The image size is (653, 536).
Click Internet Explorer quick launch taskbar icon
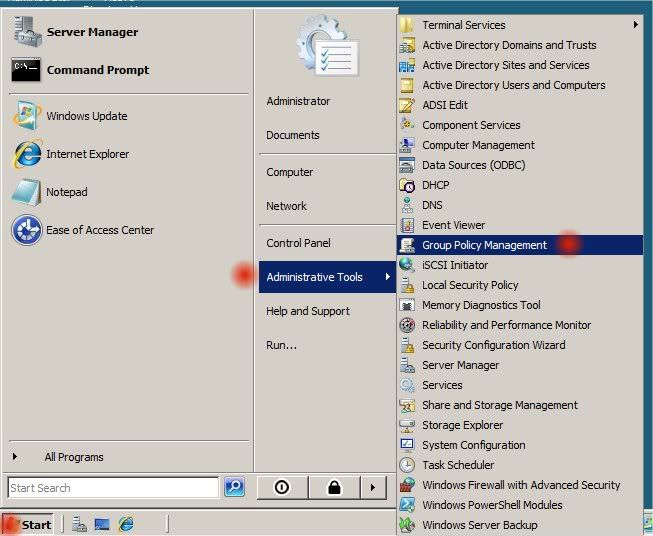(126, 524)
